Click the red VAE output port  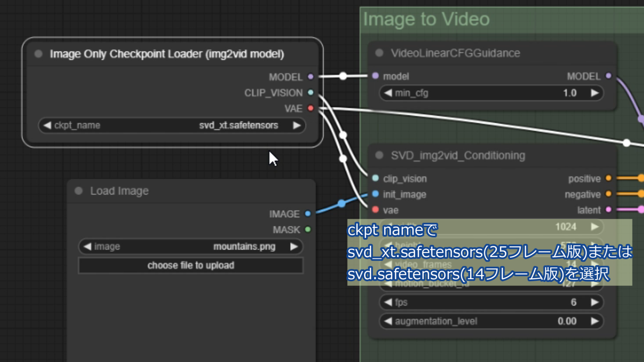tap(310, 108)
